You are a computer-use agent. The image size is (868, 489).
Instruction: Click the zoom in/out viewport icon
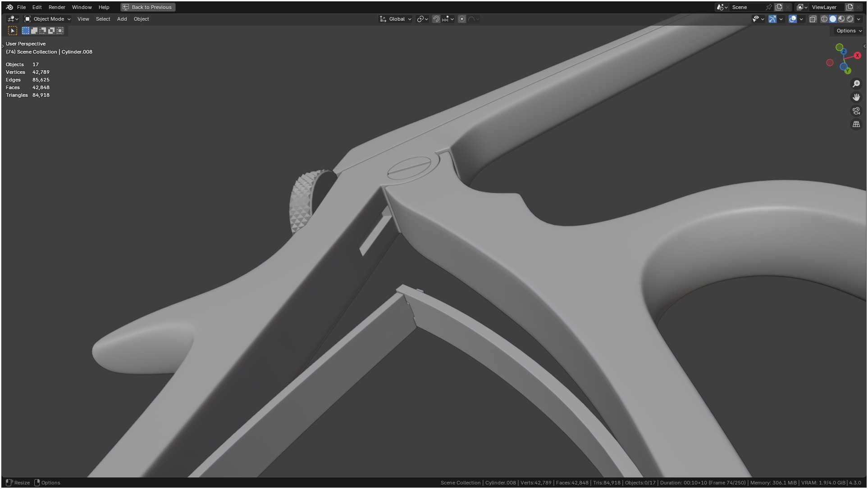pyautogui.click(x=856, y=84)
